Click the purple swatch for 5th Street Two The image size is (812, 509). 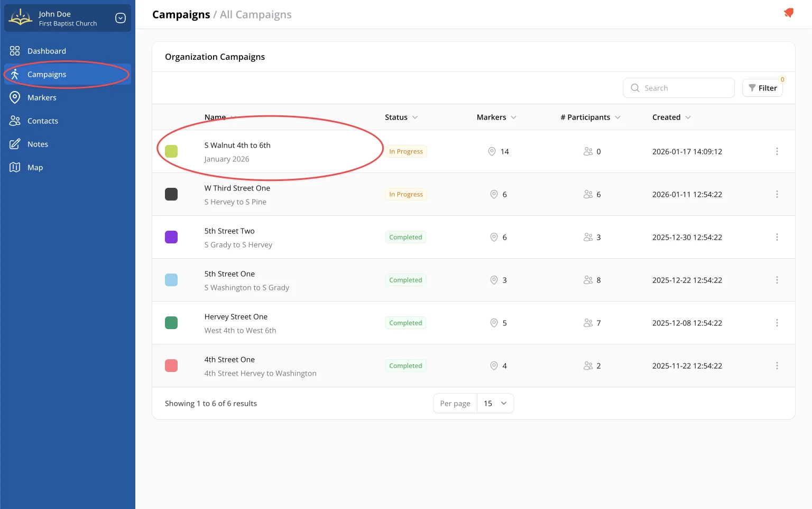coord(171,237)
